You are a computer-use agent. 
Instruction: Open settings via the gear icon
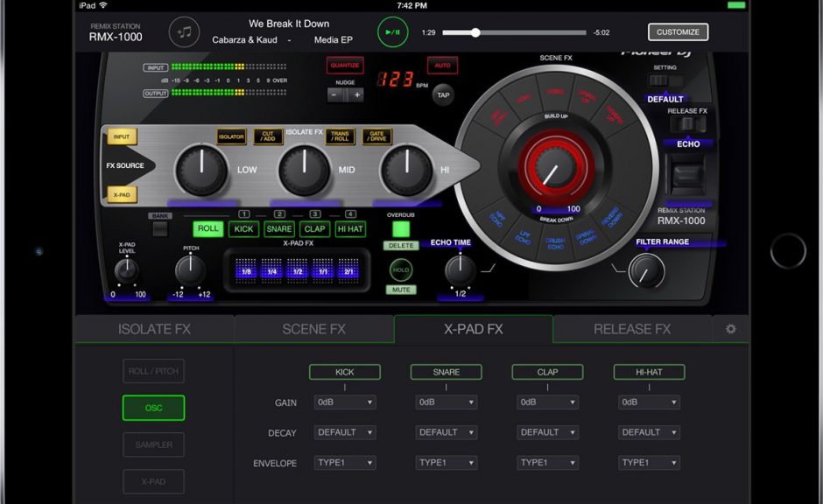pyautogui.click(x=729, y=328)
